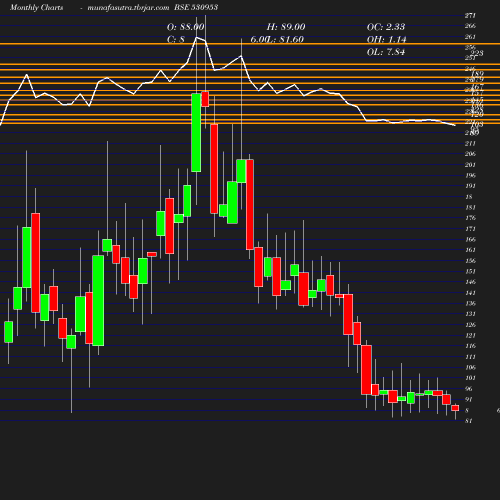The width and height of the screenshot is (500, 500).
Task: Click the 223 level label
Action: pyautogui.click(x=477, y=53)
